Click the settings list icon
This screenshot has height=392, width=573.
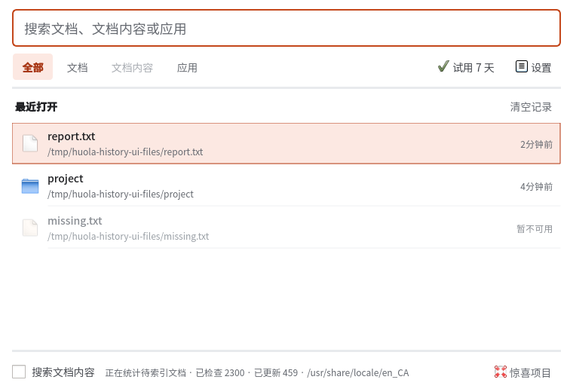point(522,66)
